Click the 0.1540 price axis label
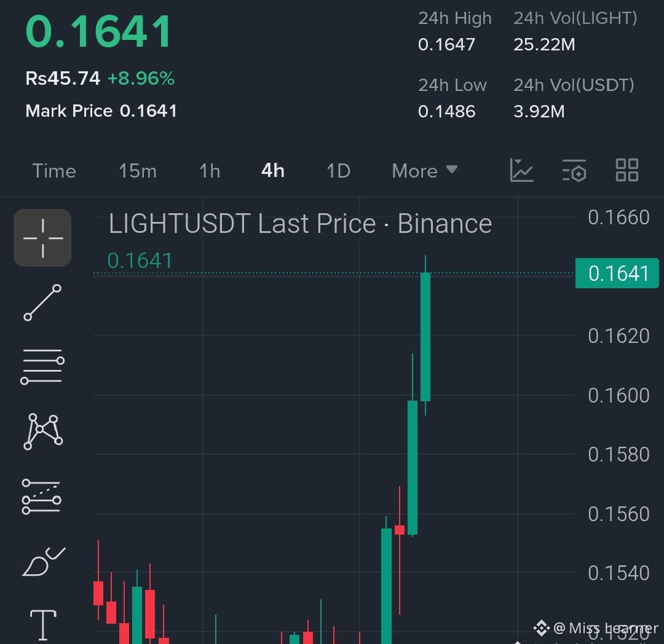This screenshot has height=644, width=664. (x=619, y=573)
